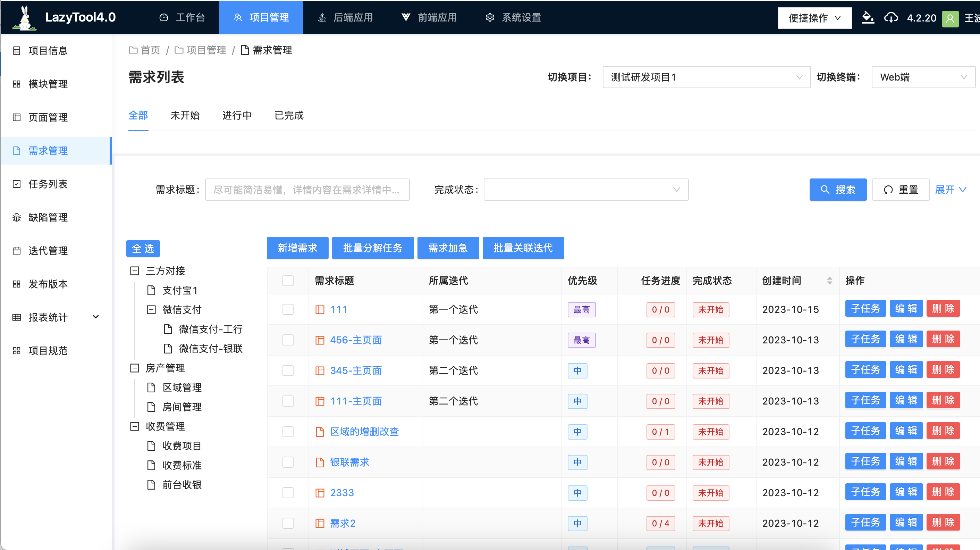Check the box for 需求2
Image resolution: width=980 pixels, height=550 pixels.
[x=288, y=523]
